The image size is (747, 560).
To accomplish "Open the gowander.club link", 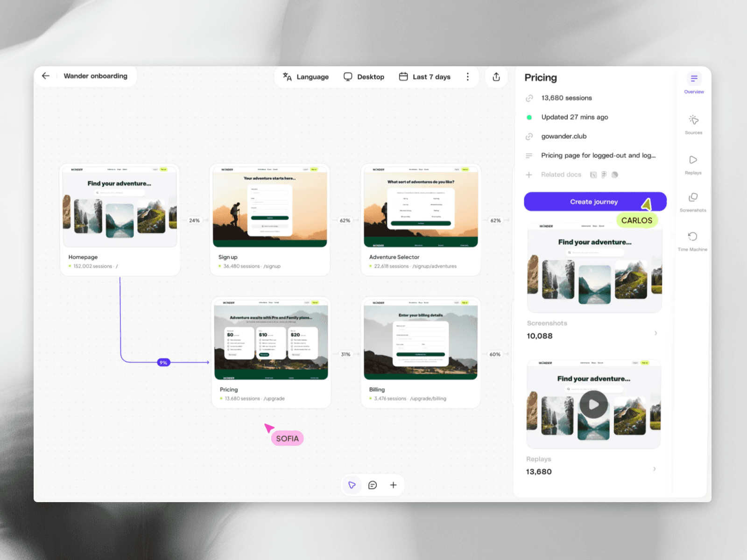I will [564, 136].
